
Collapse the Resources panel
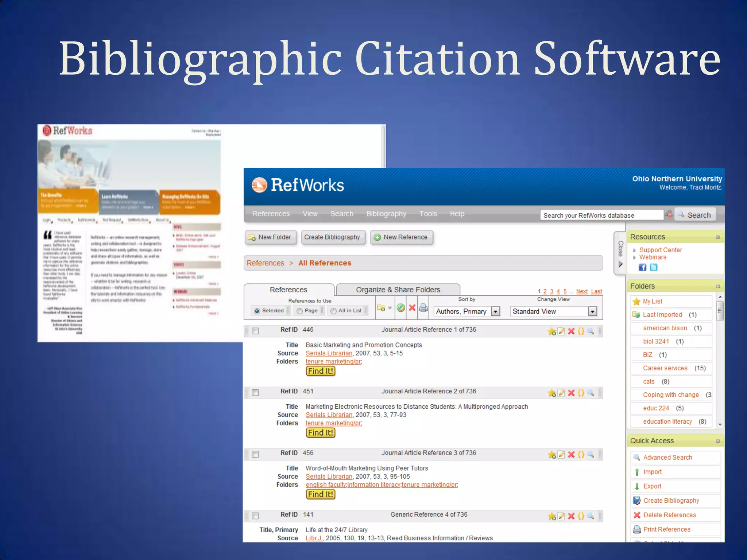718,237
